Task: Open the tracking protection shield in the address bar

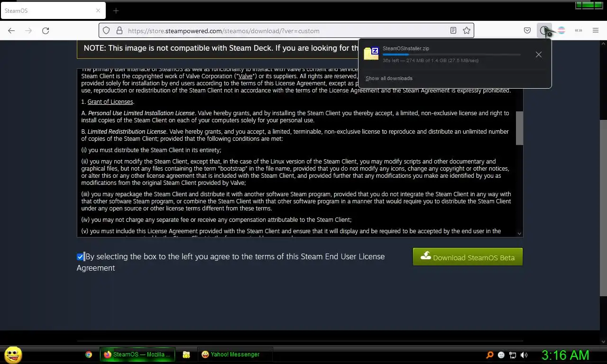Action: click(x=106, y=31)
